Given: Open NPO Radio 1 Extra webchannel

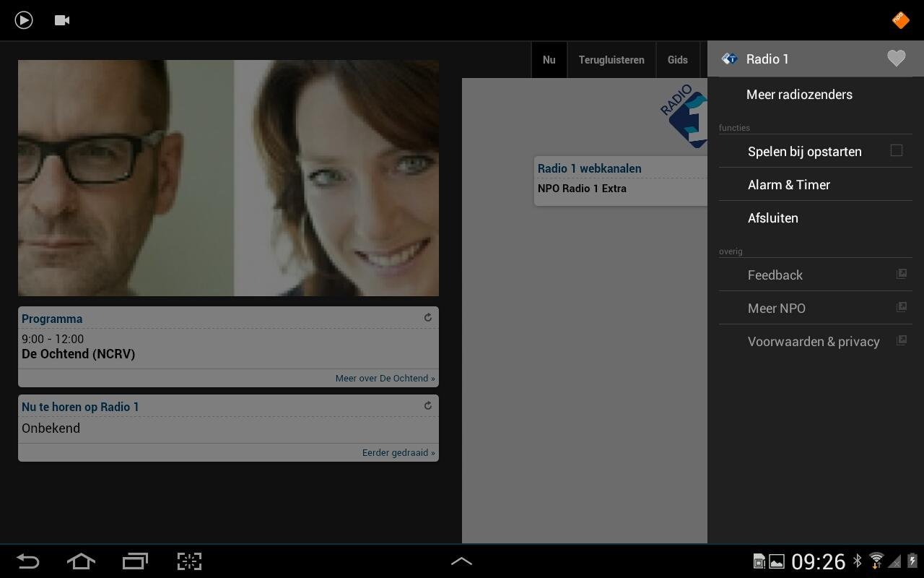Looking at the screenshot, I should 582,189.
